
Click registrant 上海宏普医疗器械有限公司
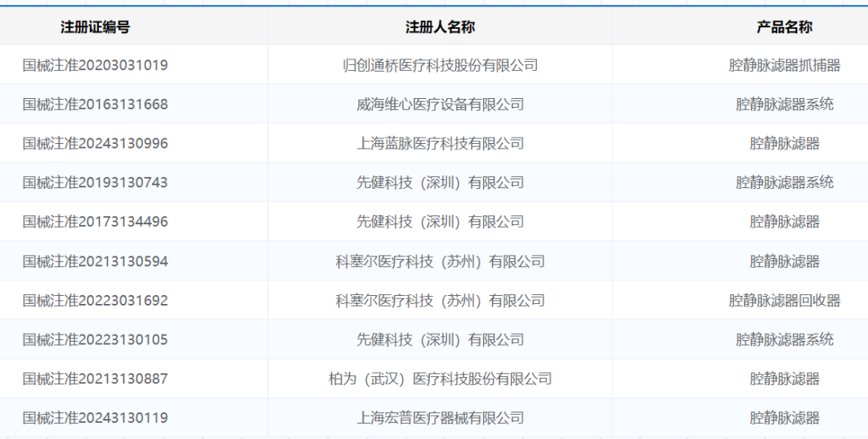[440, 417]
